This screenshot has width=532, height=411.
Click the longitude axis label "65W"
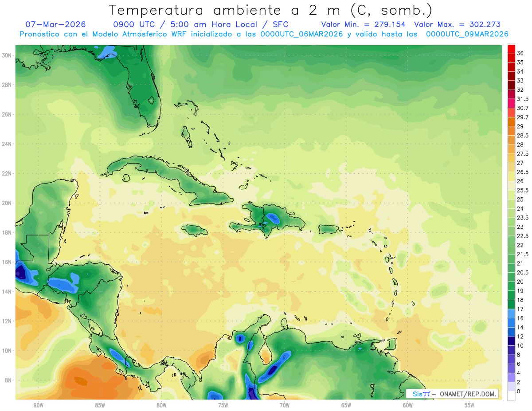pos(346,405)
